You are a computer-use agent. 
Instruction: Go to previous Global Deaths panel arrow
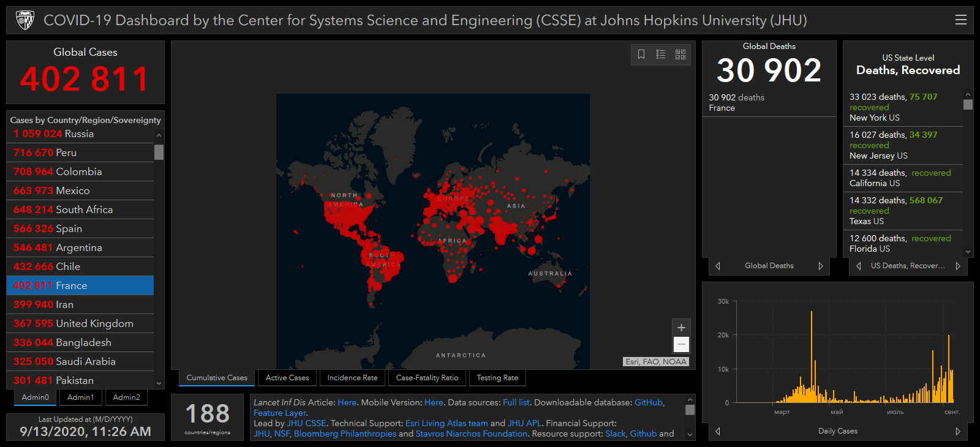pos(718,266)
